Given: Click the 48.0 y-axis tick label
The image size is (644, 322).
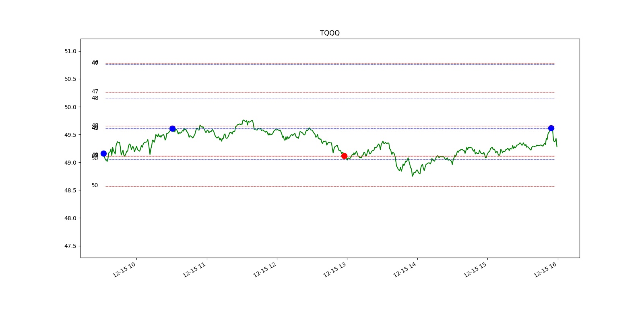Looking at the screenshot, I should [70, 218].
